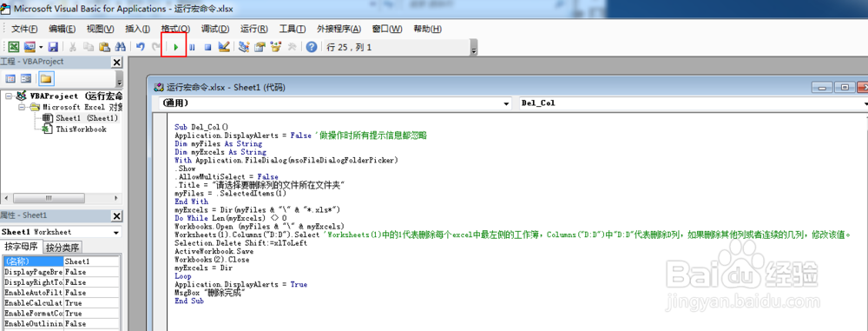
Task: Open the 窗口(W) menu
Action: [x=387, y=29]
